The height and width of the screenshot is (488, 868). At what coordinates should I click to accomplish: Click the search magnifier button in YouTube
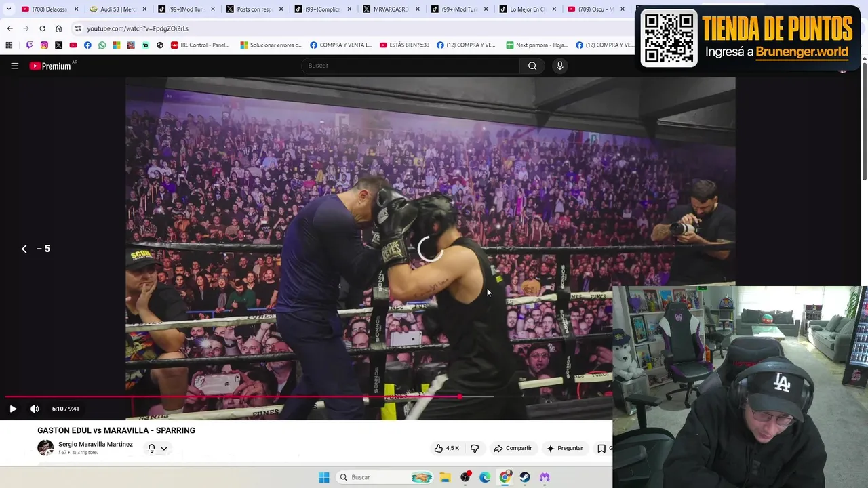click(x=532, y=66)
